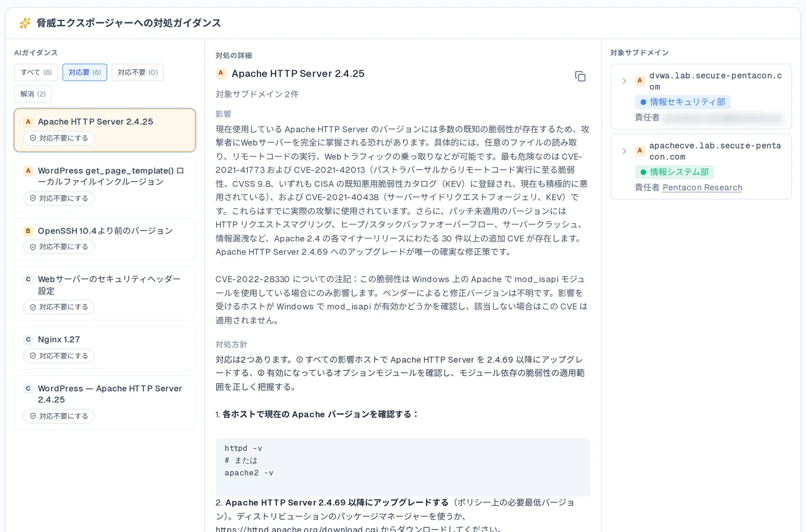Show all guidance with すべて (8) filter
Image resolution: width=806 pixels, height=532 pixels.
pyautogui.click(x=36, y=72)
